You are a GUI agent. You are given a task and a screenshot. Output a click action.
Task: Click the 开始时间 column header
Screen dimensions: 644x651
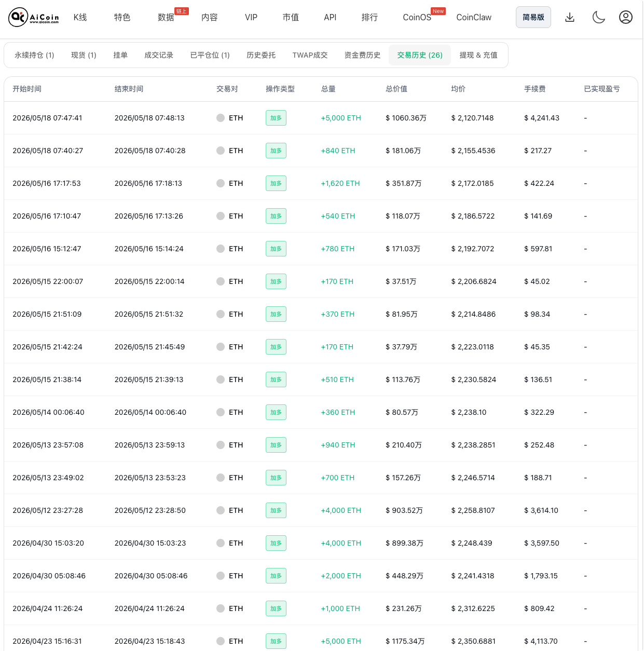click(x=27, y=89)
